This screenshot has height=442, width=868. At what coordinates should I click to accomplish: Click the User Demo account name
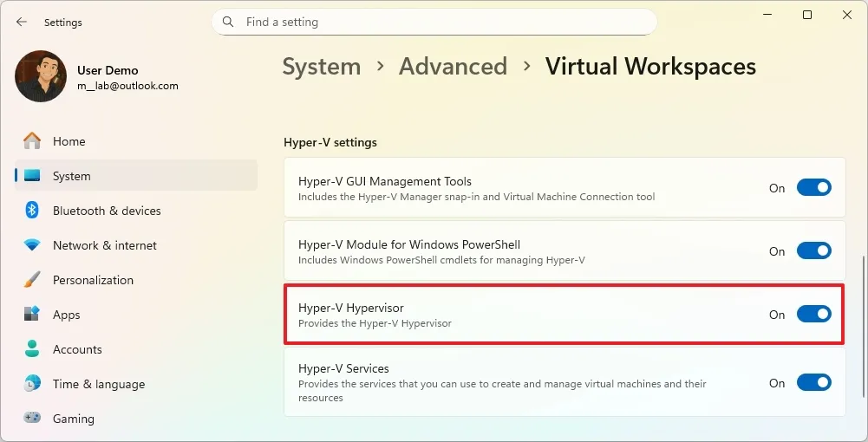[108, 70]
